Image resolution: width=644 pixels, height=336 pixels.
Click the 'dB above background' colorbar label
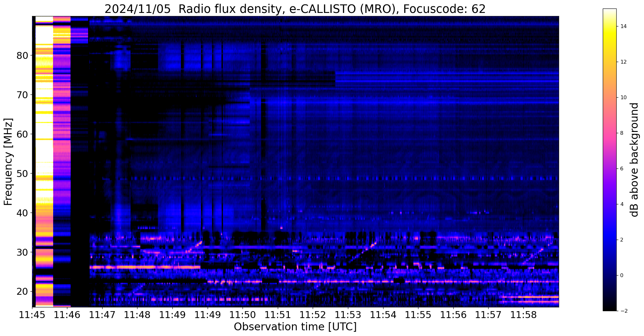click(635, 160)
